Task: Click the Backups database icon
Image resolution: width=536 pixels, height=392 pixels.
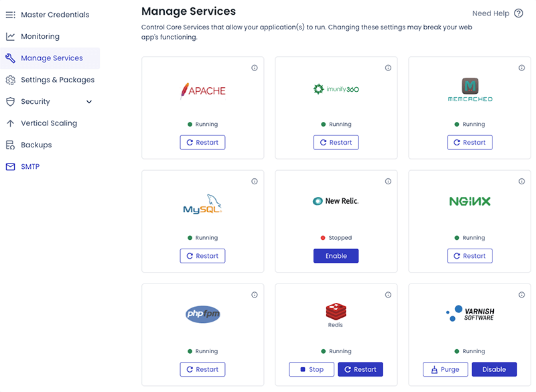Action: click(x=10, y=145)
